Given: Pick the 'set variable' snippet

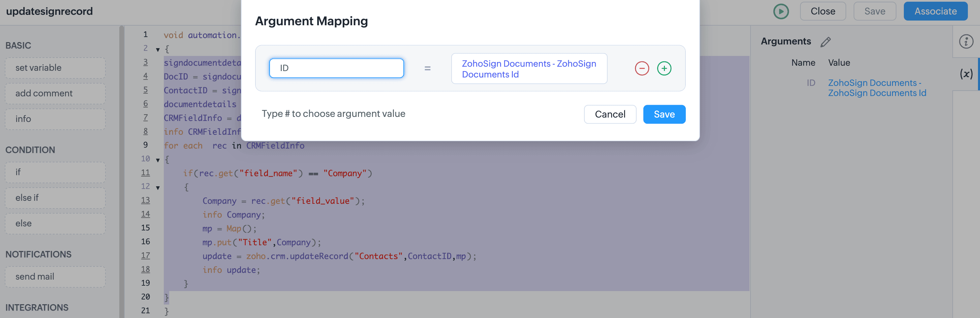Looking at the screenshot, I should tap(55, 68).
